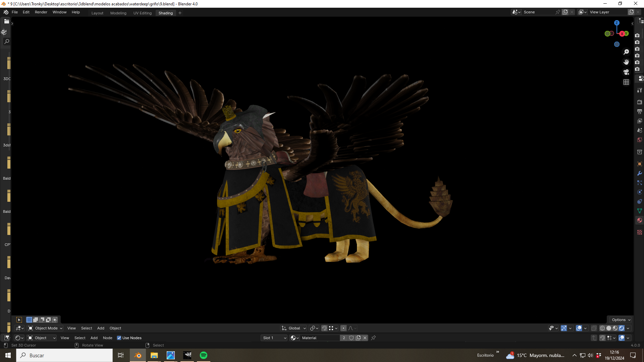The height and width of the screenshot is (362, 644).
Task: Click the Z axis on navigation gizmo
Action: pyautogui.click(x=616, y=23)
